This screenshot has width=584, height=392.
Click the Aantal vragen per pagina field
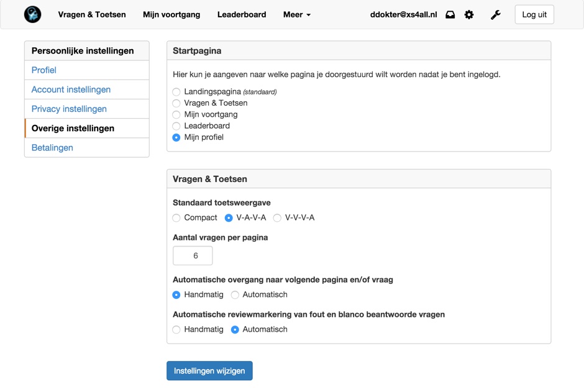click(193, 256)
